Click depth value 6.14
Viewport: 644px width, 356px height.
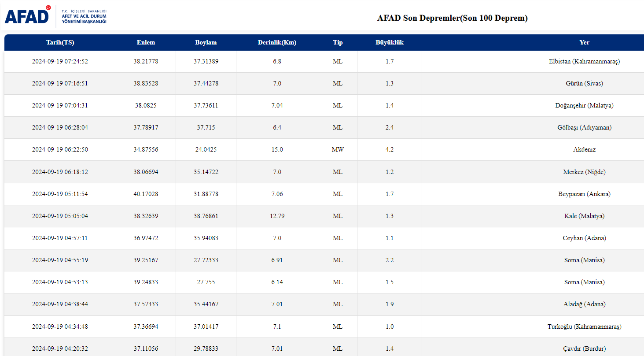click(277, 282)
